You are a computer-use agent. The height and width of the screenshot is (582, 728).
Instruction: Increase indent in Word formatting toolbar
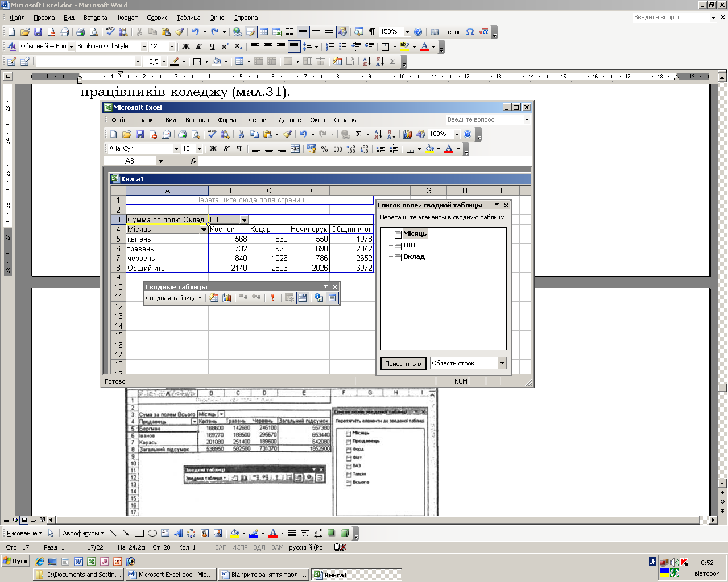point(369,47)
